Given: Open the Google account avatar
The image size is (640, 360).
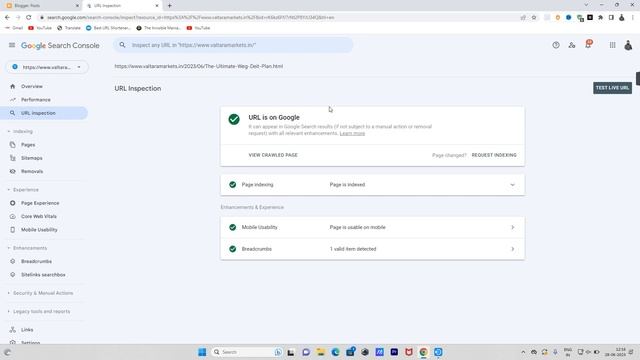Looking at the screenshot, I should click(628, 45).
